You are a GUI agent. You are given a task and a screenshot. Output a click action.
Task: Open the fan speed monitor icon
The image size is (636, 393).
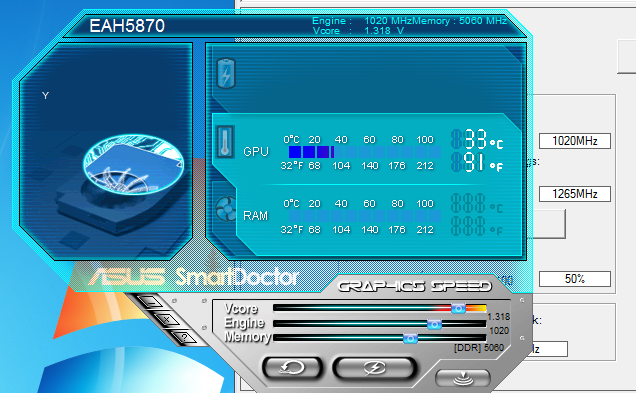pos(226,209)
